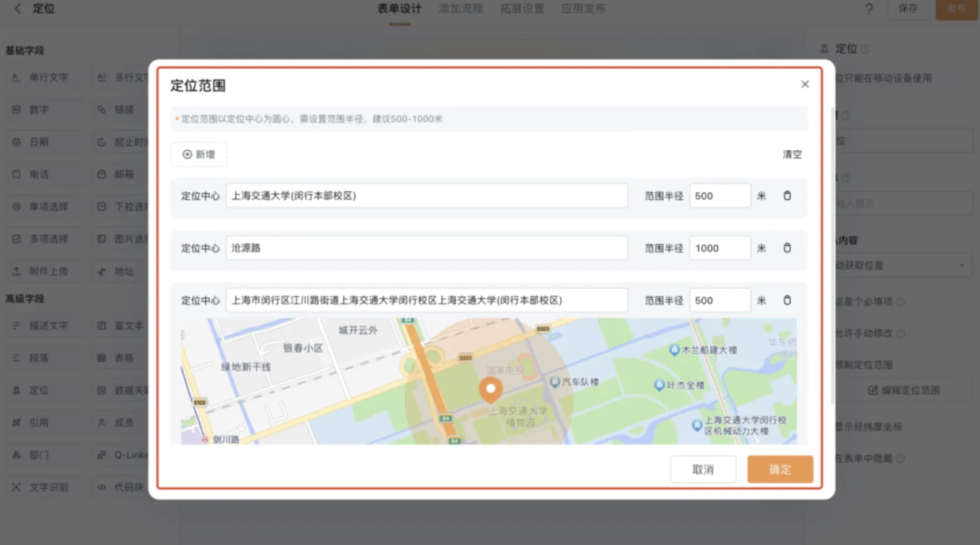This screenshot has height=545, width=980.
Task: Add the 链接 field from the icon
Action: click(x=102, y=109)
